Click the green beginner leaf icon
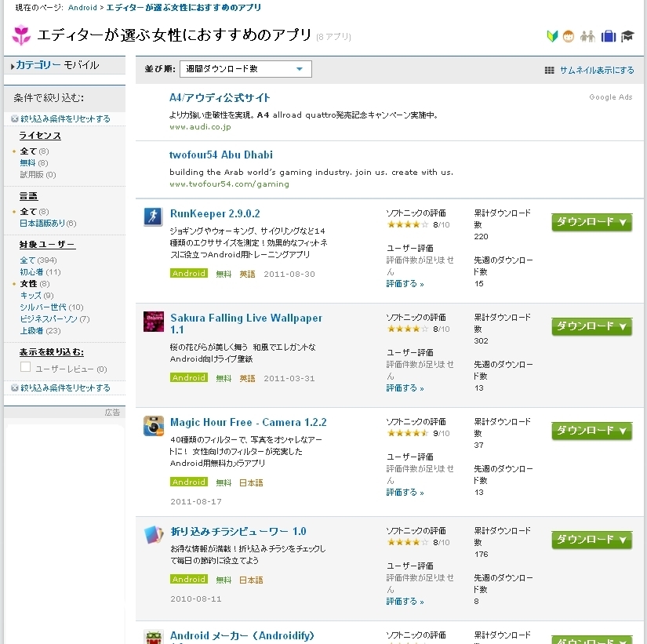 [552, 36]
